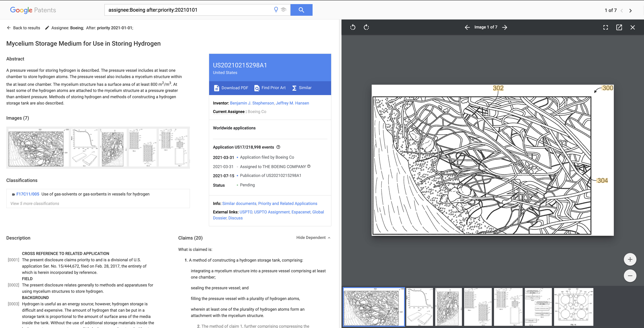Open Priority and Related Applications link
644x328 pixels.
(288, 203)
